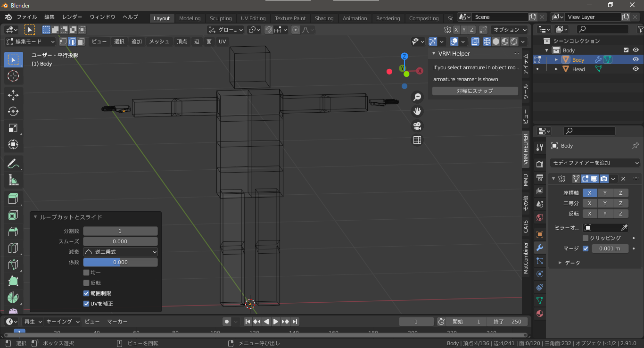Switch to edge select mode

[x=72, y=41]
